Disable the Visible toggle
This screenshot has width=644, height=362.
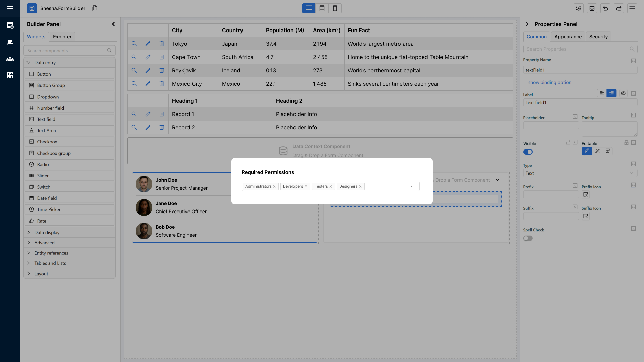(x=528, y=152)
